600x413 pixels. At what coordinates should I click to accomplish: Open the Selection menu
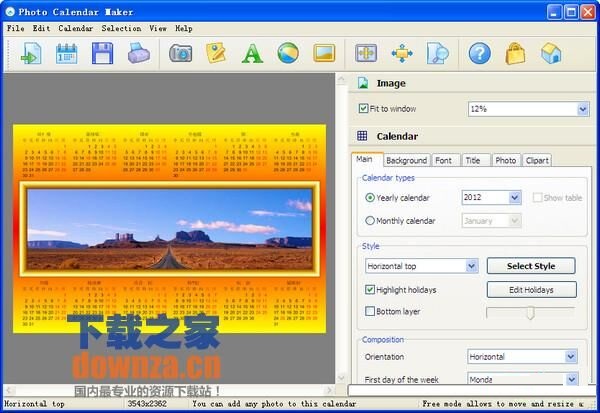click(121, 28)
